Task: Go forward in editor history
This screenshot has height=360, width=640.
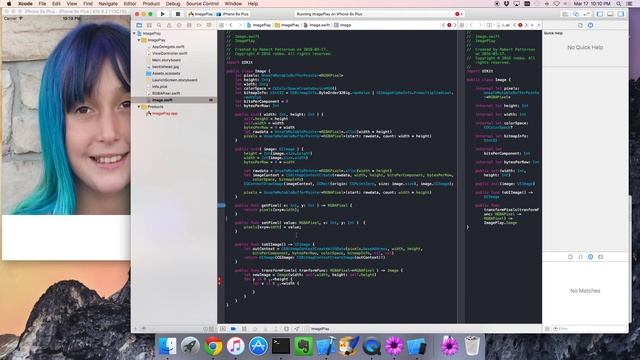Action: click(240, 25)
